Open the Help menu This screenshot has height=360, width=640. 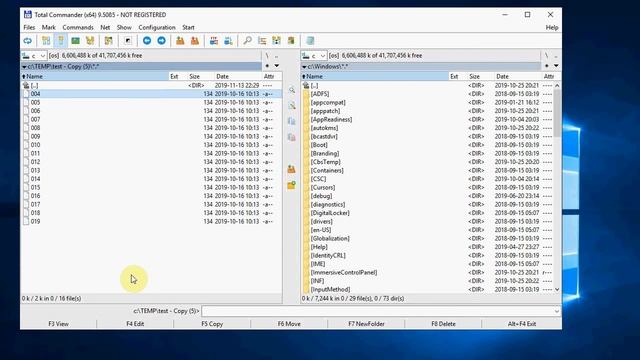point(552,27)
